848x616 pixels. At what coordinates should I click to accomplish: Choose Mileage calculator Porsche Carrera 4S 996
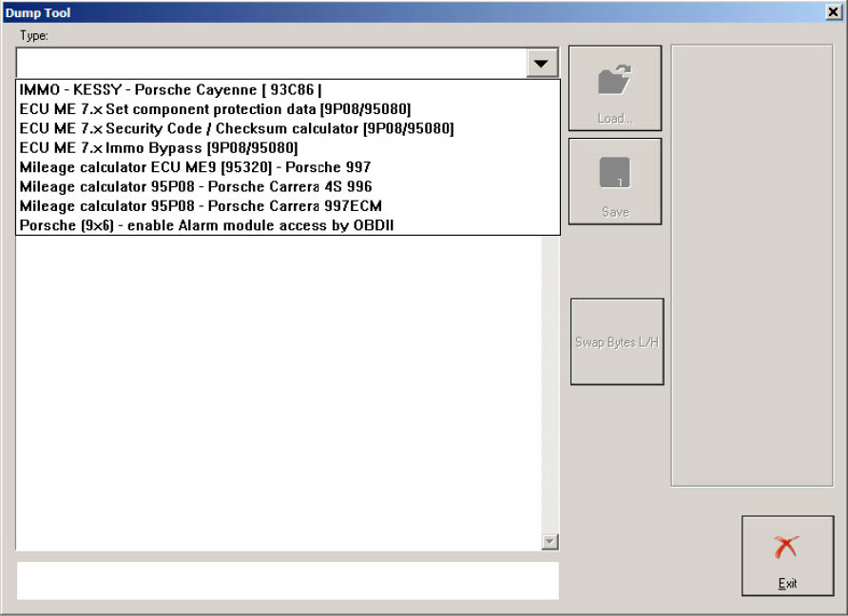(196, 186)
